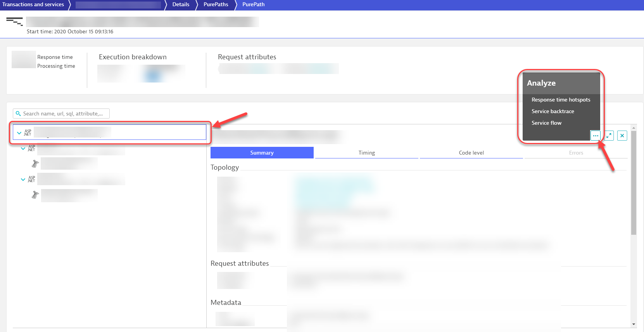Image resolution: width=644 pixels, height=332 pixels.
Task: Select the first child service icon in tree
Action: [35, 164]
